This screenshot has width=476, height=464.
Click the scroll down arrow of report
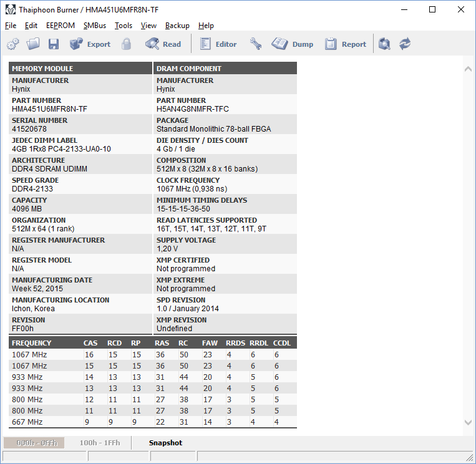(468, 422)
